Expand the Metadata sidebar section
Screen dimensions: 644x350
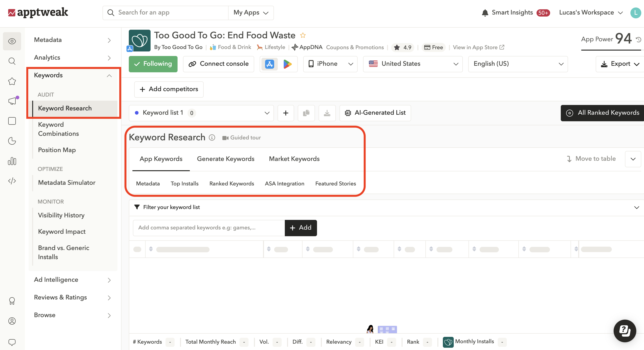click(73, 40)
